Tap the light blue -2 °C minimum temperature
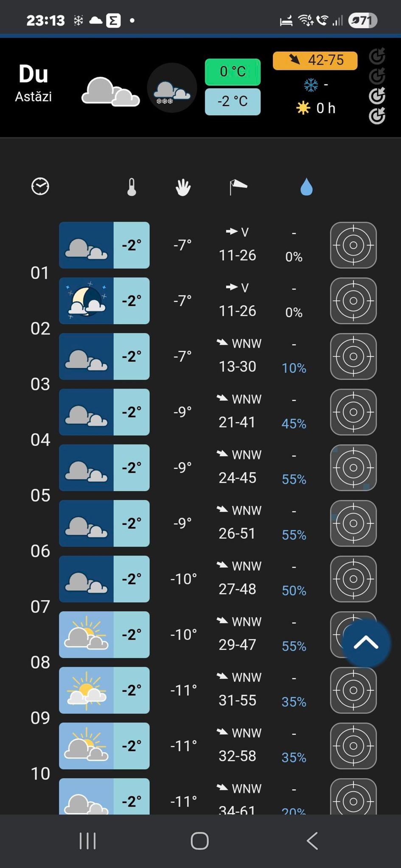 (x=233, y=101)
